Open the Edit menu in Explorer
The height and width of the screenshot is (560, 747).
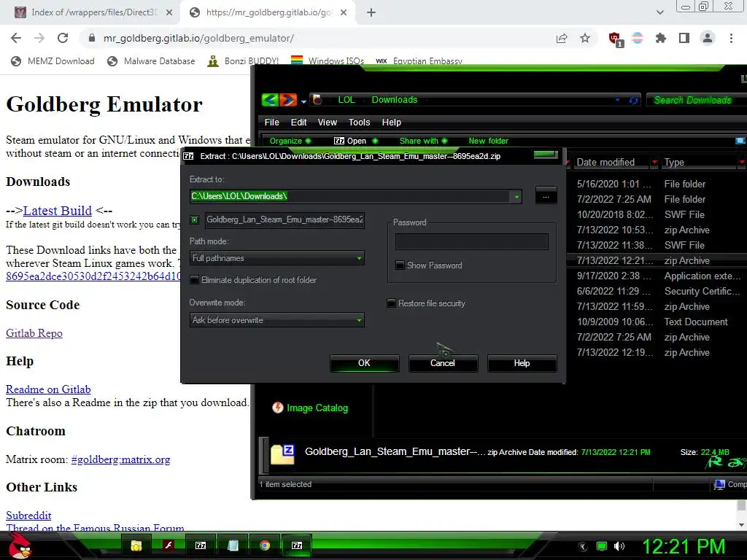click(298, 122)
